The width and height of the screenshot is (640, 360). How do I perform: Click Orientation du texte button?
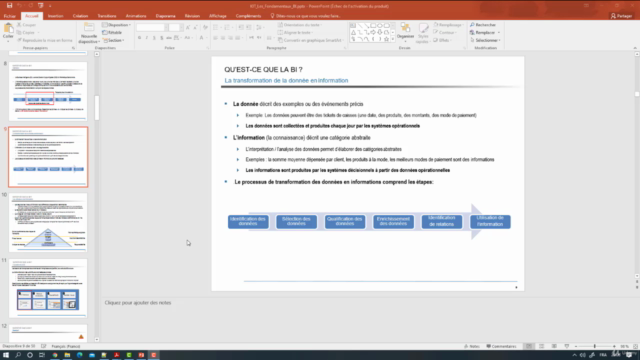[300, 25]
